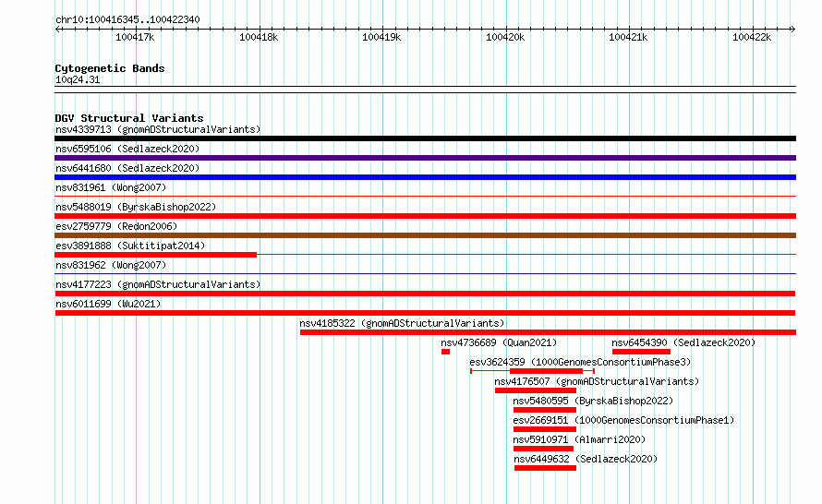This screenshot has width=822, height=504.
Task: Click the DGV Structural Variants track title
Action: [x=129, y=118]
